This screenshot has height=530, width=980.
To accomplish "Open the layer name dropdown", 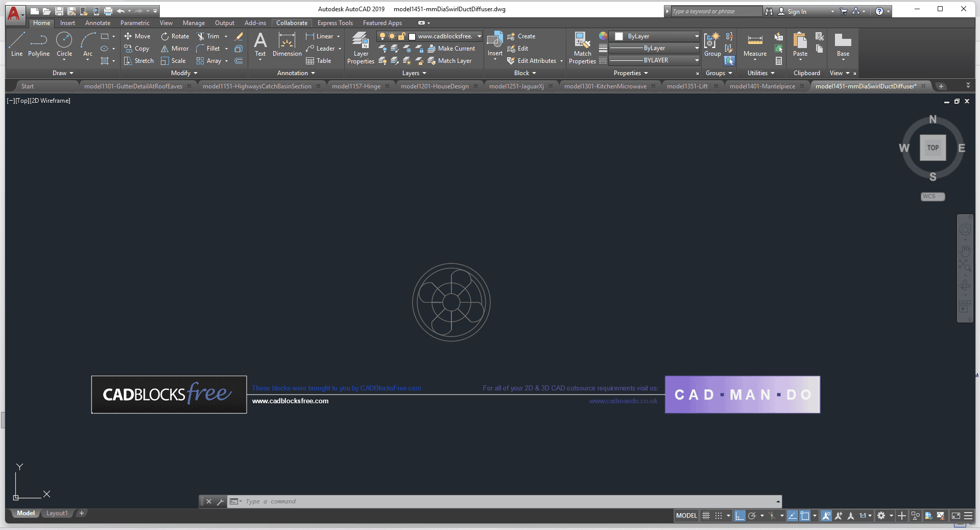I will 479,36.
